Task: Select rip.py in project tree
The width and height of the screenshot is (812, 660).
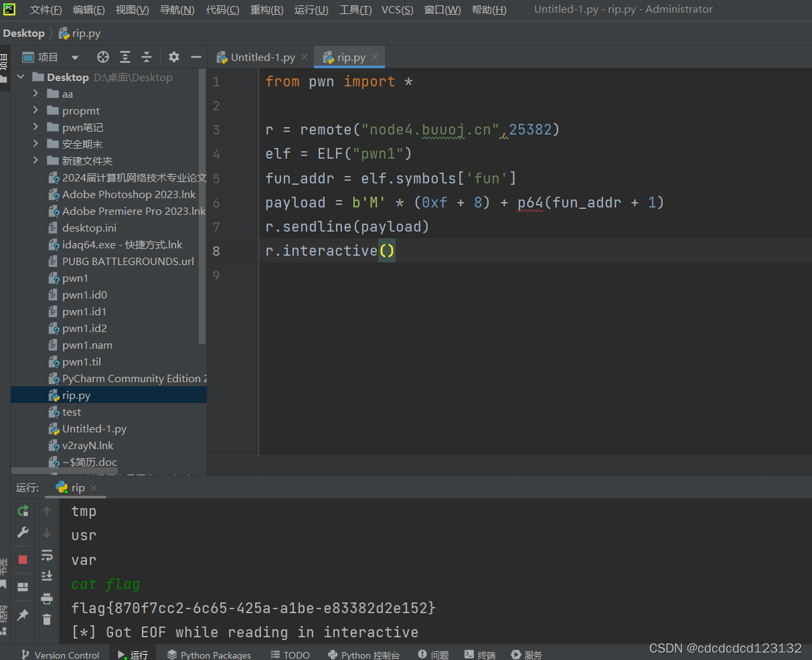Action: tap(108, 395)
